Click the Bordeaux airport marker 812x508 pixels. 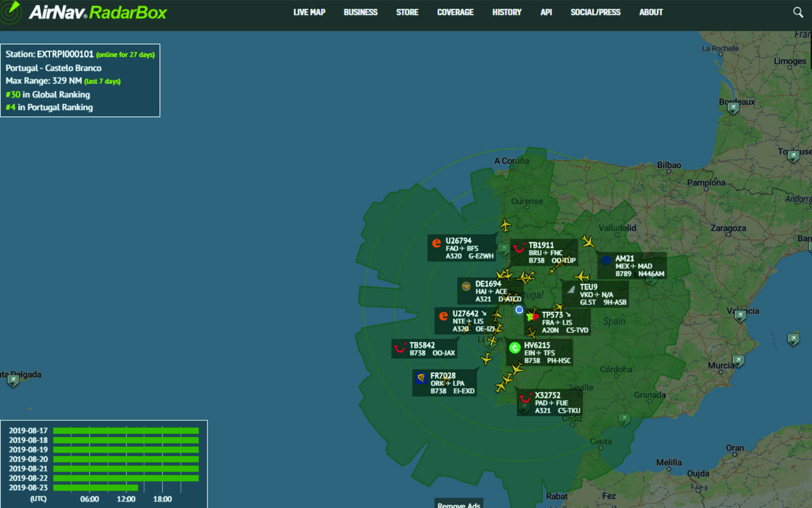click(x=733, y=108)
